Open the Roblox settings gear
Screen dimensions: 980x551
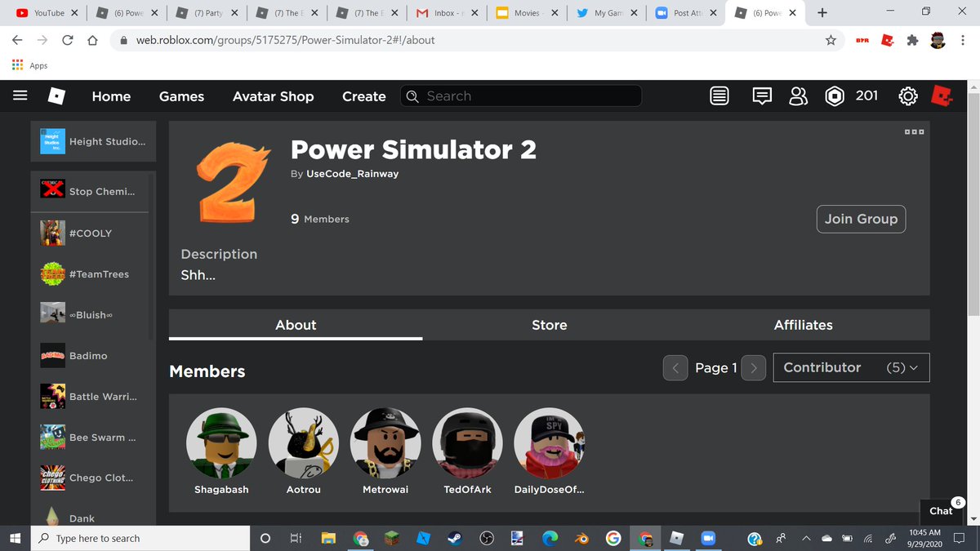tap(907, 96)
